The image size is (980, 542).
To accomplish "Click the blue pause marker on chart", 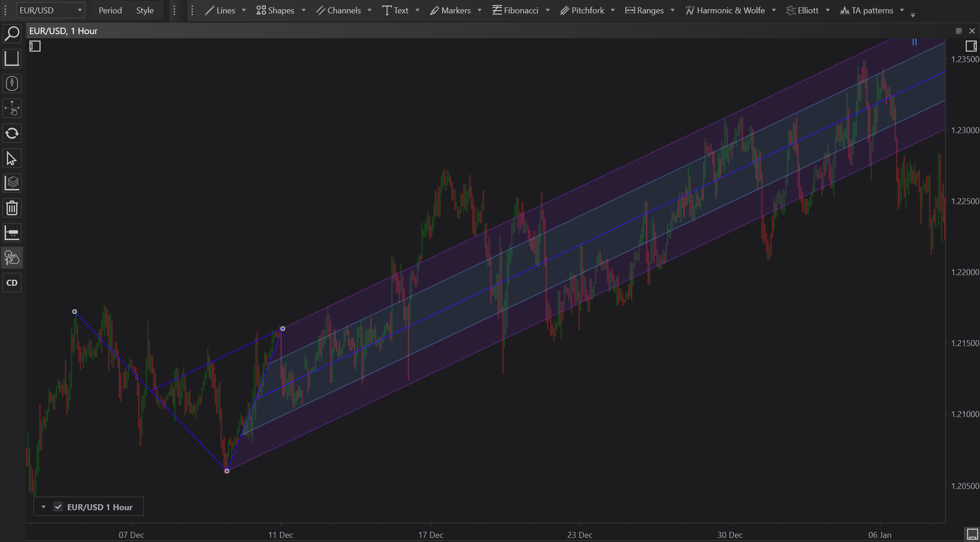I will point(915,42).
